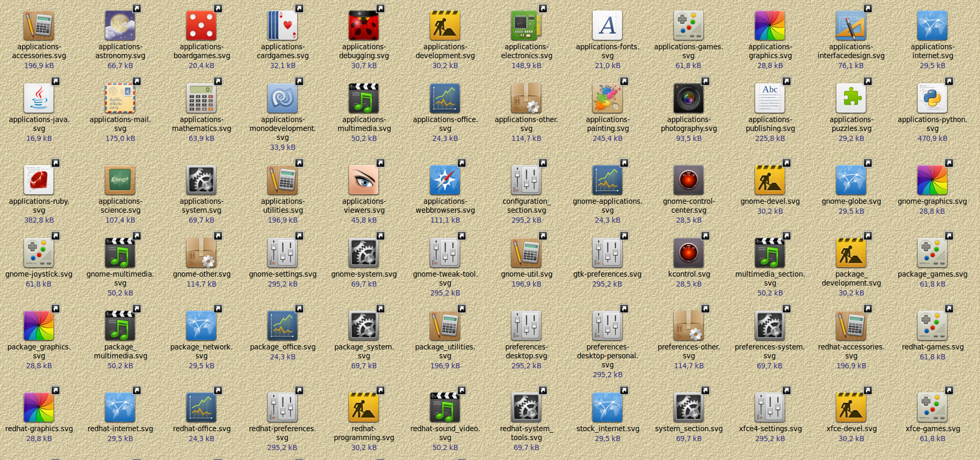This screenshot has height=460, width=980.
Task: Click the file name 'preferences-desktop-personal.svg'
Action: 607,356
